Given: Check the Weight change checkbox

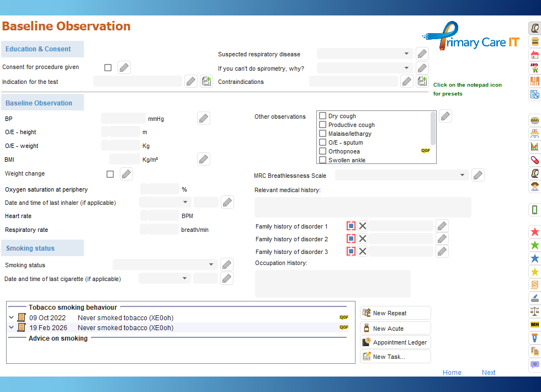Looking at the screenshot, I should click(110, 174).
